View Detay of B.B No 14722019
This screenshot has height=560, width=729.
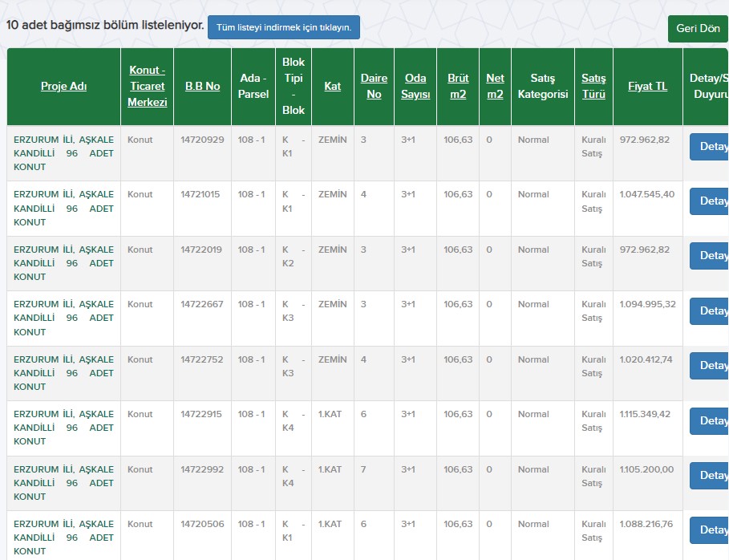click(710, 256)
